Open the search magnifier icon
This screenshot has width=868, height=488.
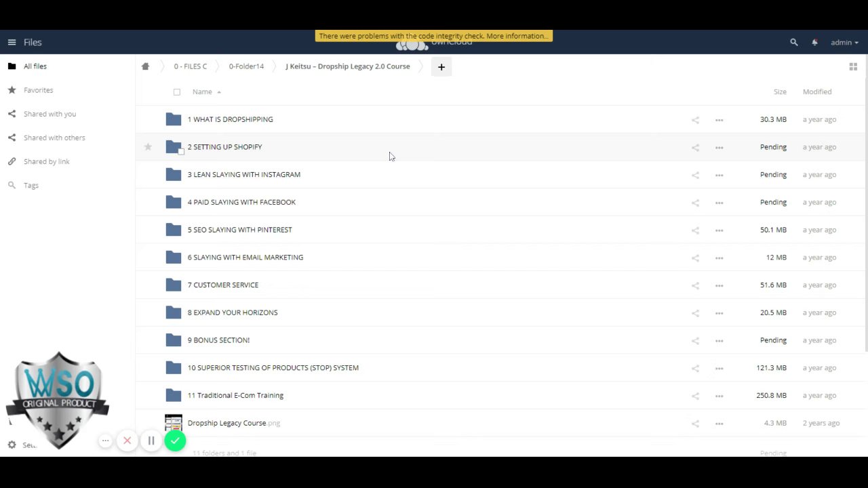794,42
